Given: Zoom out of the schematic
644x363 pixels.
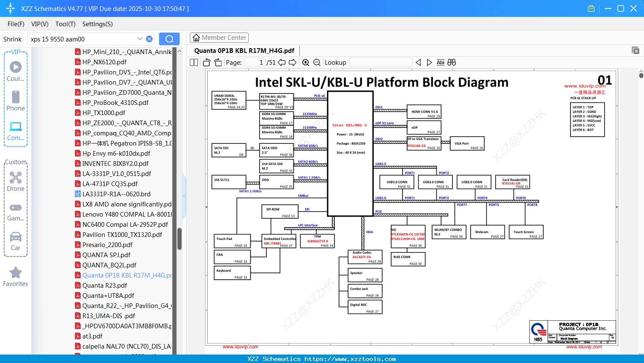Looking at the screenshot, I should tap(317, 62).
